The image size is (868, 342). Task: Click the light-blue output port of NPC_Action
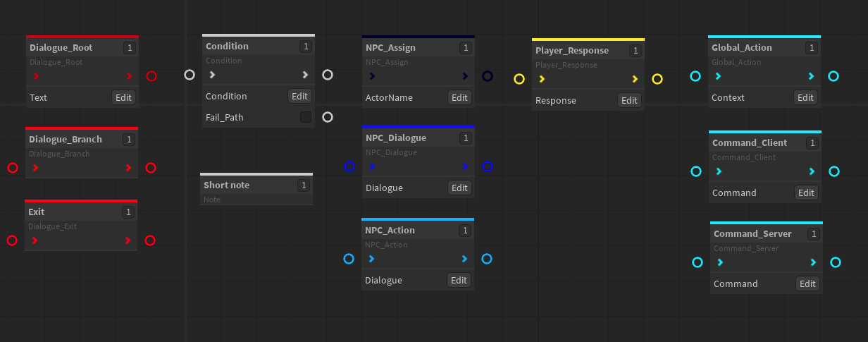click(x=487, y=259)
